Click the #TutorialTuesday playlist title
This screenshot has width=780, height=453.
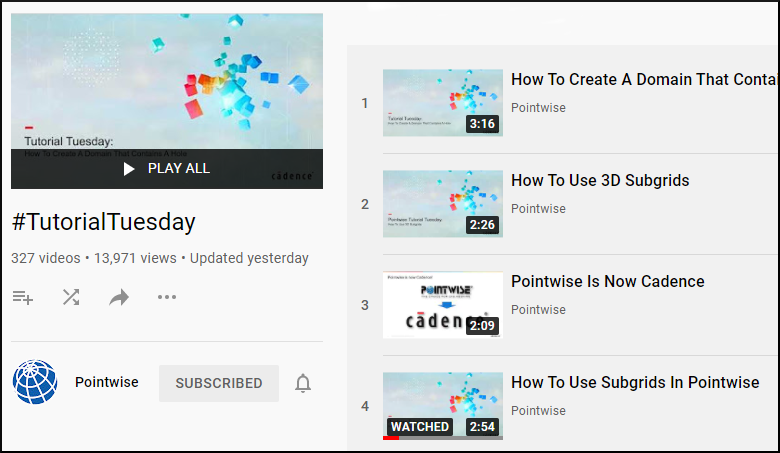[103, 222]
